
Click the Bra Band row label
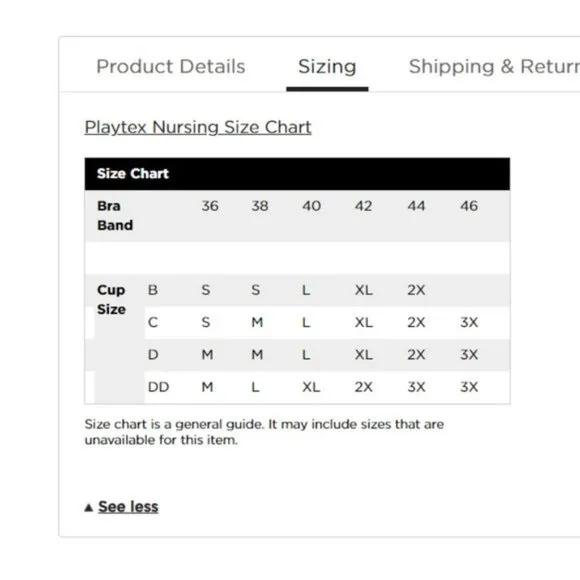[x=115, y=215]
